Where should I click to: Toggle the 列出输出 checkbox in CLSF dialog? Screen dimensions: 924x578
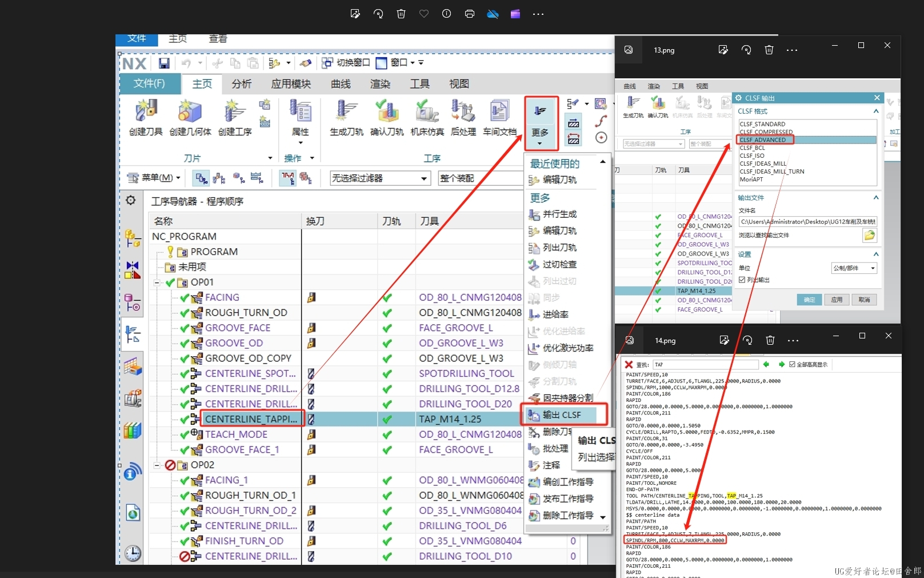point(742,280)
